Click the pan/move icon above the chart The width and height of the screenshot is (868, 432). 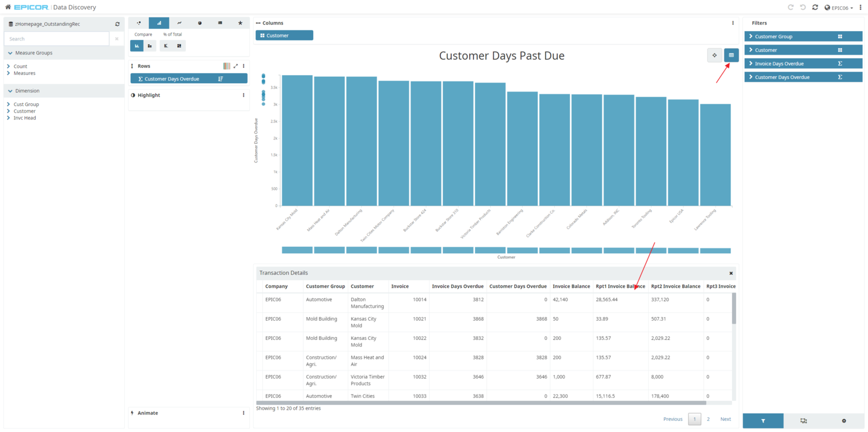click(714, 55)
